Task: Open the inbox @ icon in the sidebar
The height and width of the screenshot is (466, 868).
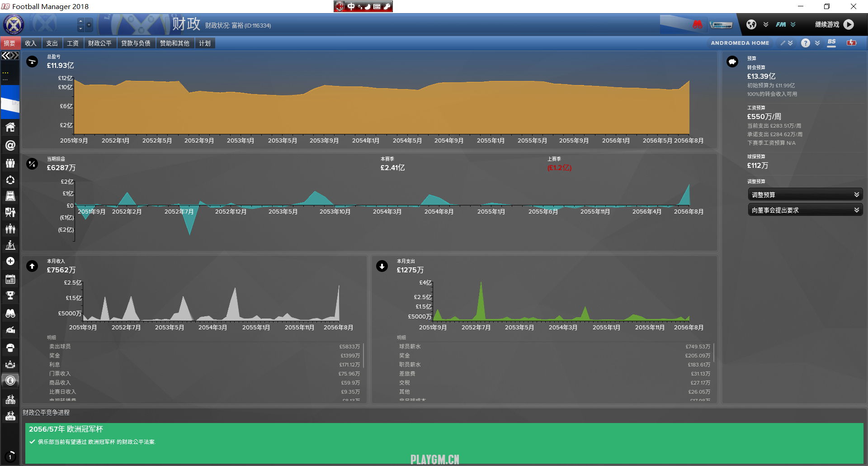Action: tap(10, 145)
